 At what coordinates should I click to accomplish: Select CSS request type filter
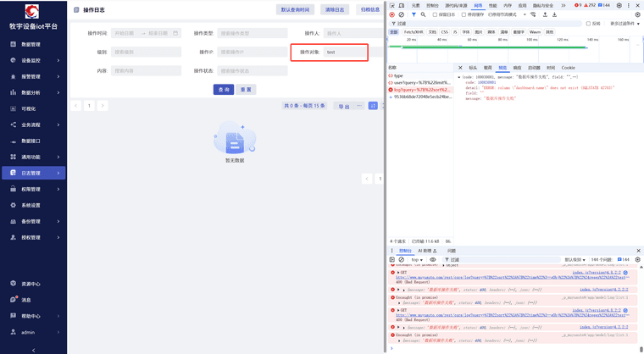444,31
